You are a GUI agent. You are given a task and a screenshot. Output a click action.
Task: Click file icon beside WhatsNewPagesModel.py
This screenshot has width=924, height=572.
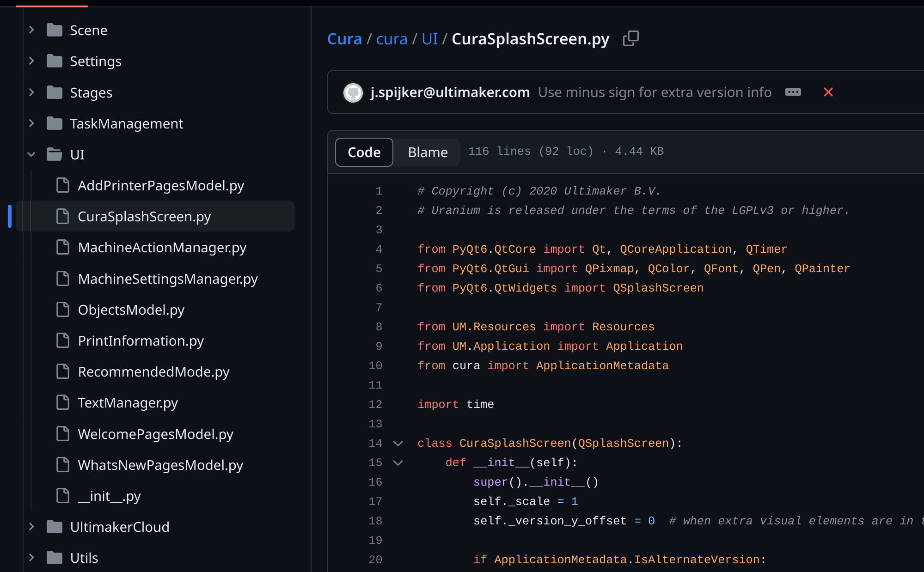pos(62,465)
